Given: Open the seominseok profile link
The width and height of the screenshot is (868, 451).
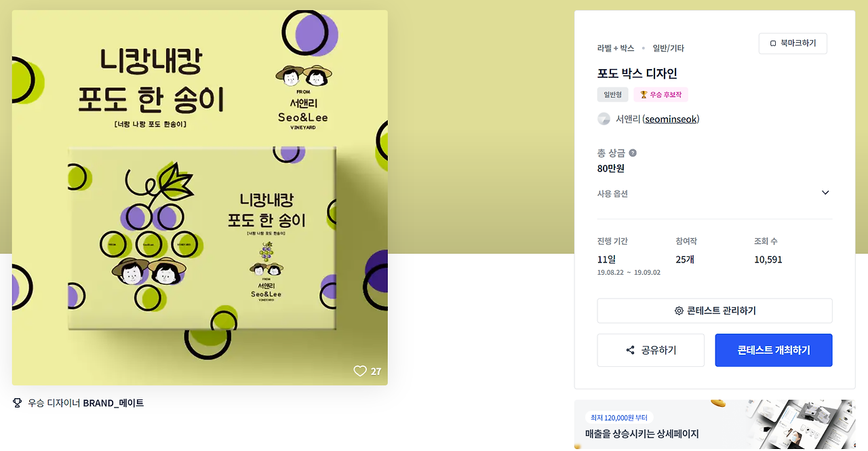Looking at the screenshot, I should point(671,119).
